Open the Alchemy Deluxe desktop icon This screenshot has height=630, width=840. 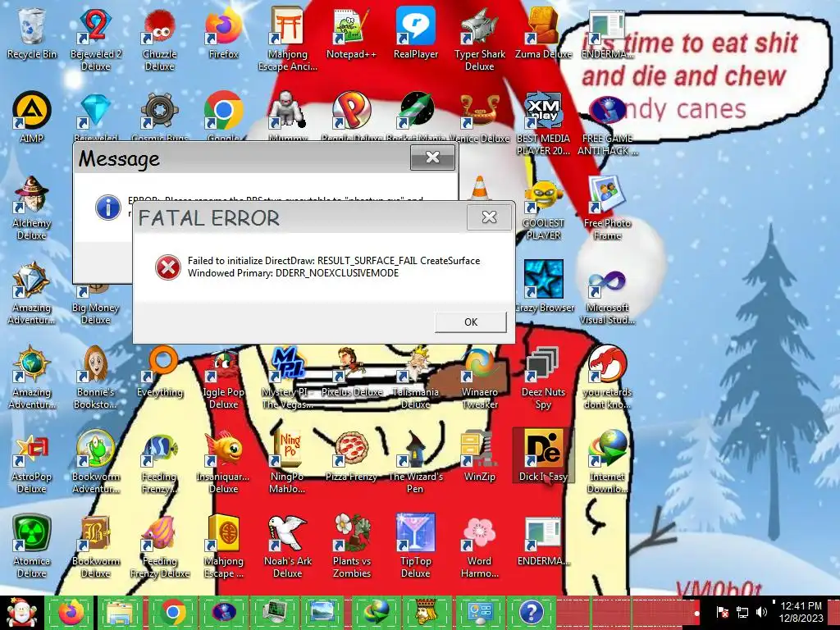click(x=32, y=208)
